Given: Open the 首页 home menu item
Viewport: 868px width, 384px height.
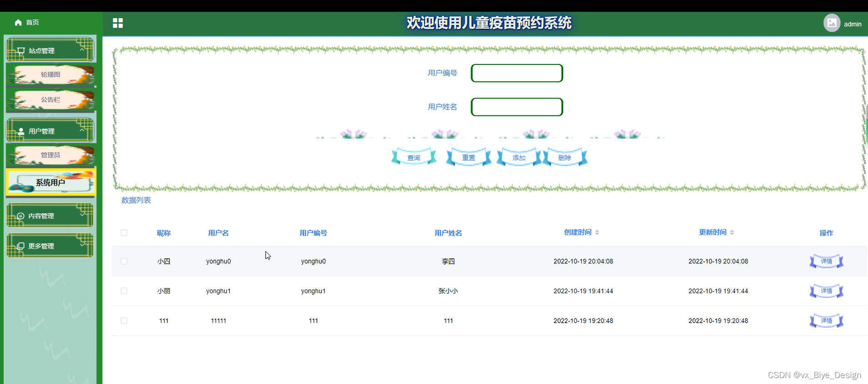Looking at the screenshot, I should tap(27, 22).
